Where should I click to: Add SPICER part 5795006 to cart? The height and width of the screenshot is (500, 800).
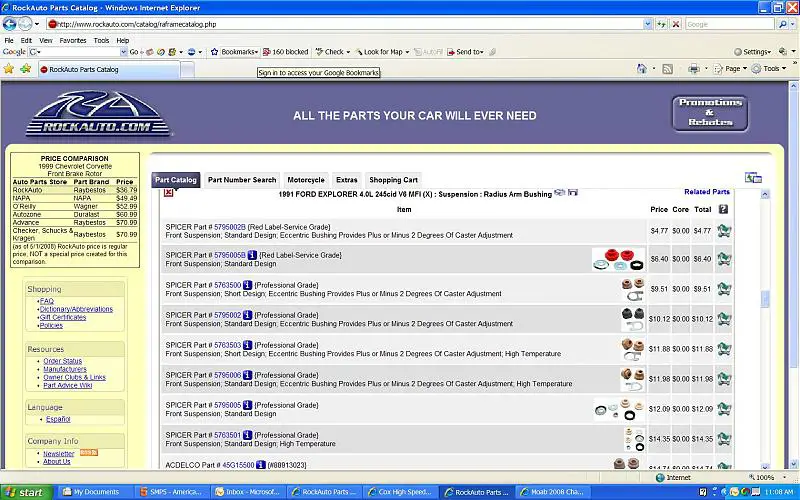click(723, 379)
